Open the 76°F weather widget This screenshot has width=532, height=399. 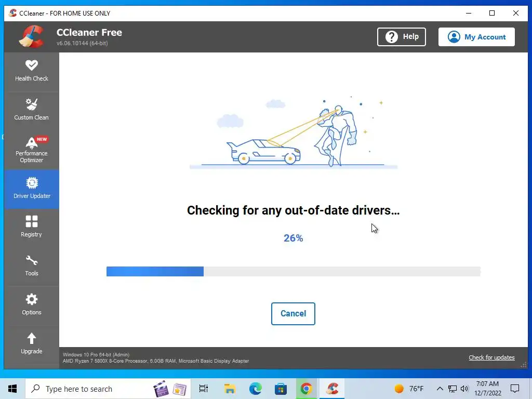coord(409,389)
